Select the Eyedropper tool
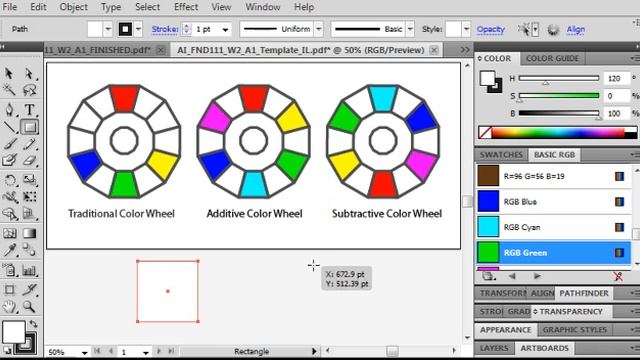Screen dimensions: 640x360 click(x=9, y=249)
